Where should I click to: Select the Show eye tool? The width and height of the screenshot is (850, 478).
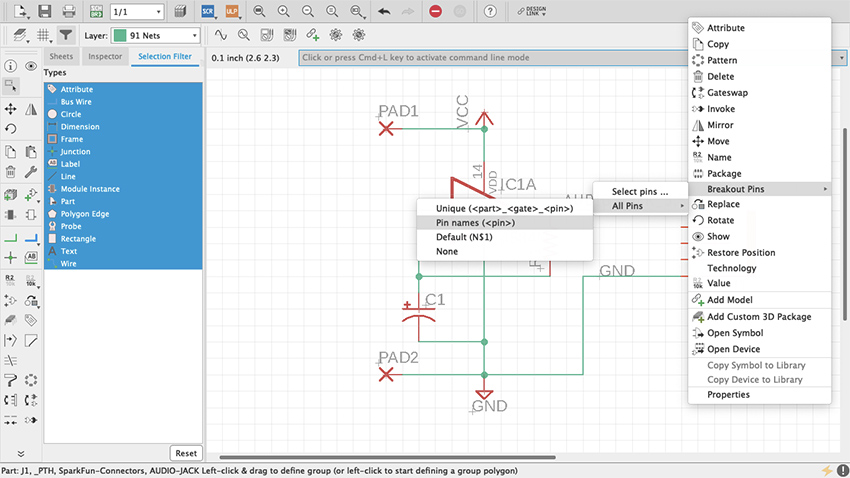(31, 66)
